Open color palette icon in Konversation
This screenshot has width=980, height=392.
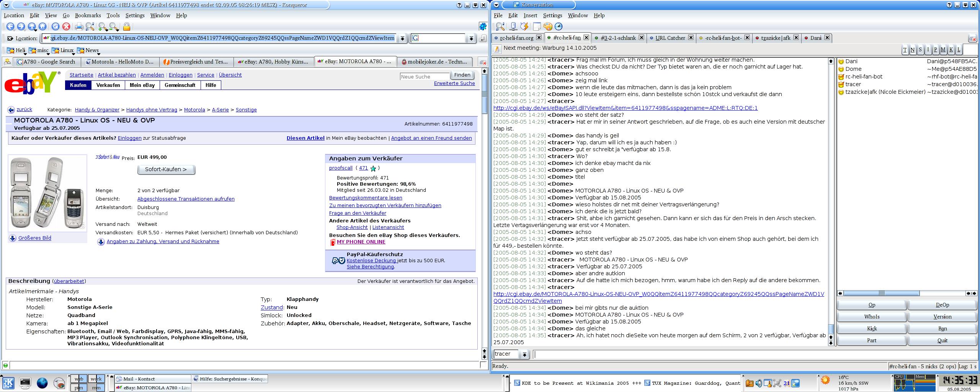tap(548, 26)
